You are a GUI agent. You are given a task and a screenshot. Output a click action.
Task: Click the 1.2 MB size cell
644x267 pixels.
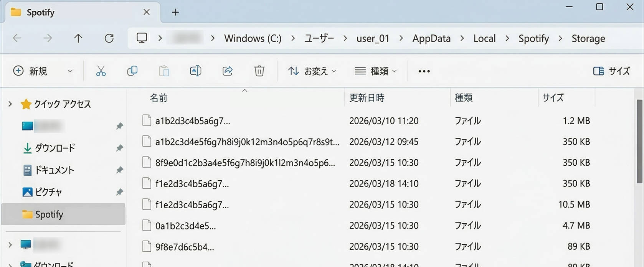(576, 121)
